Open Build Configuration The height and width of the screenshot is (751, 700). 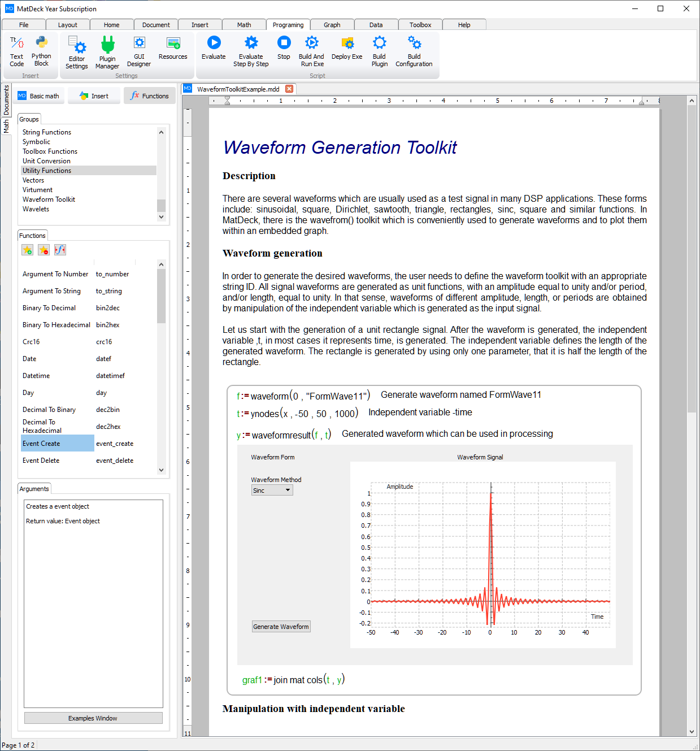tap(414, 52)
